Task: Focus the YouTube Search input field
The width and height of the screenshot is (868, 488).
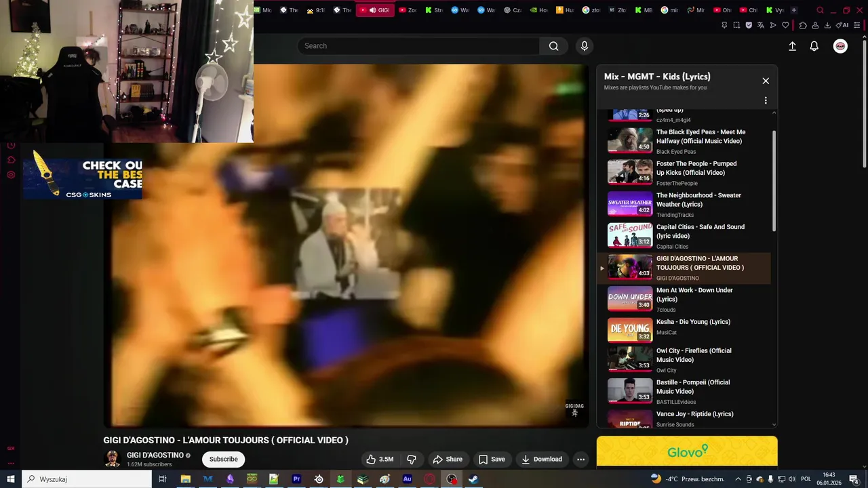Action: 418,46
